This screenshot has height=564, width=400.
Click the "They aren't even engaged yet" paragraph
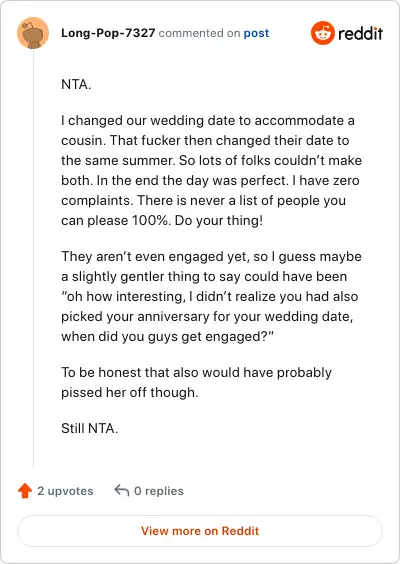(x=212, y=296)
